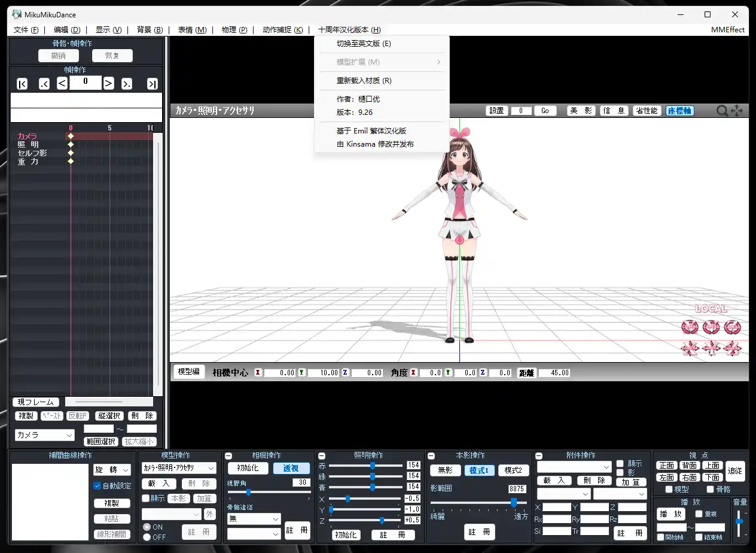
Task: Collapse the 附件操作 panel minus icon
Action: pos(538,456)
